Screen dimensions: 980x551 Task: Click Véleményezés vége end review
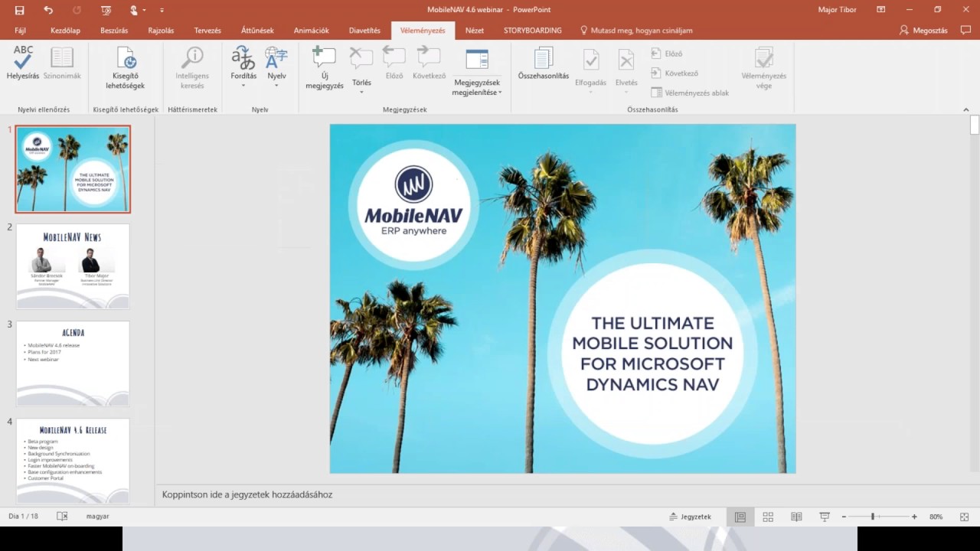coord(763,67)
